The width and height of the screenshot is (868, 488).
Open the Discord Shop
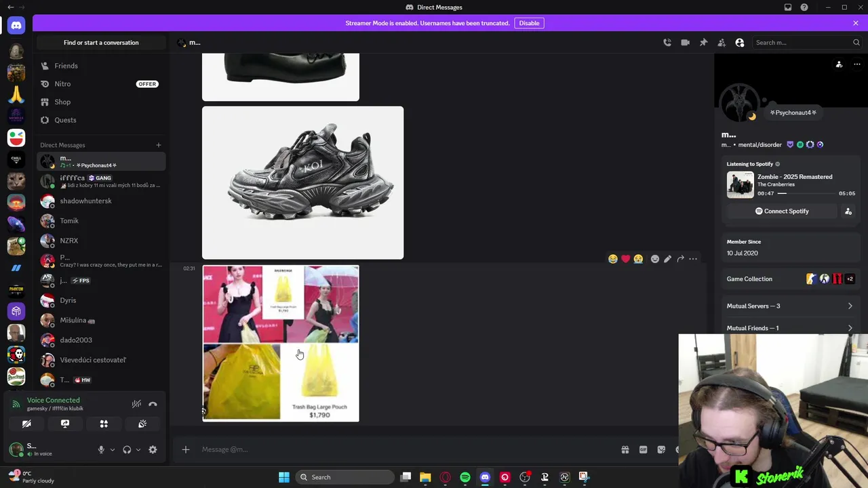[101, 102]
